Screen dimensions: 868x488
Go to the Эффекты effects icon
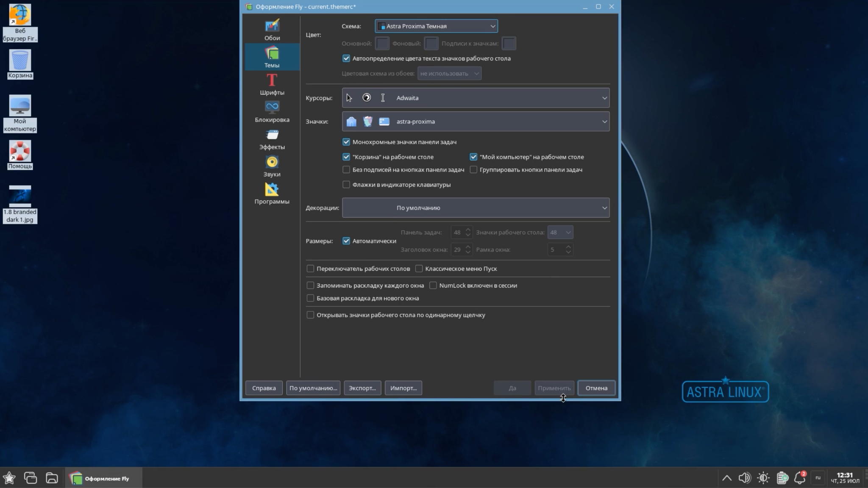[272, 135]
